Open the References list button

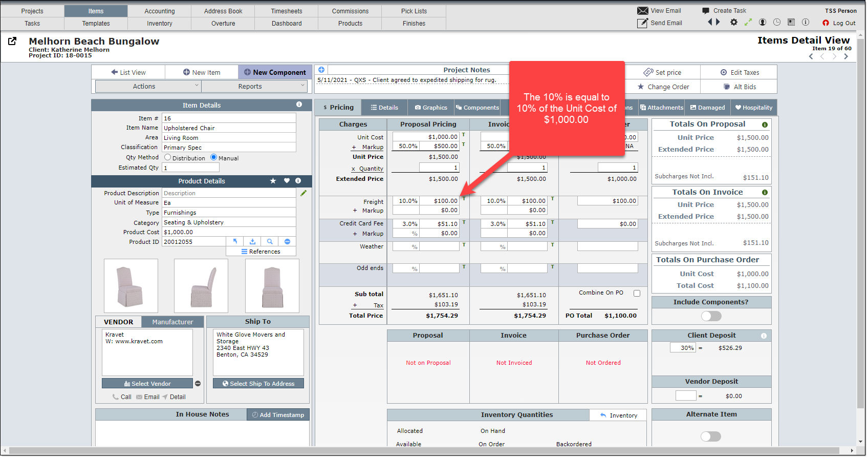261,252
